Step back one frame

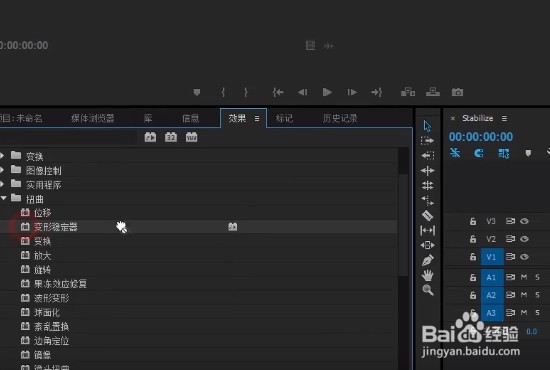302,92
